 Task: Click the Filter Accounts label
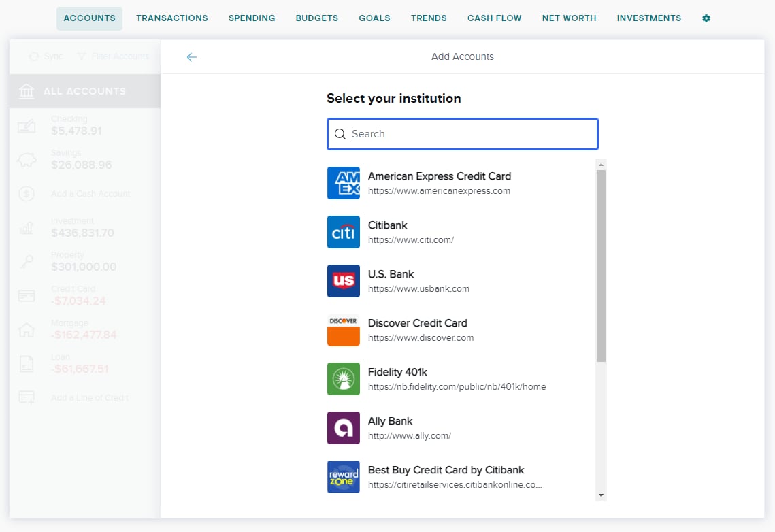(120, 56)
